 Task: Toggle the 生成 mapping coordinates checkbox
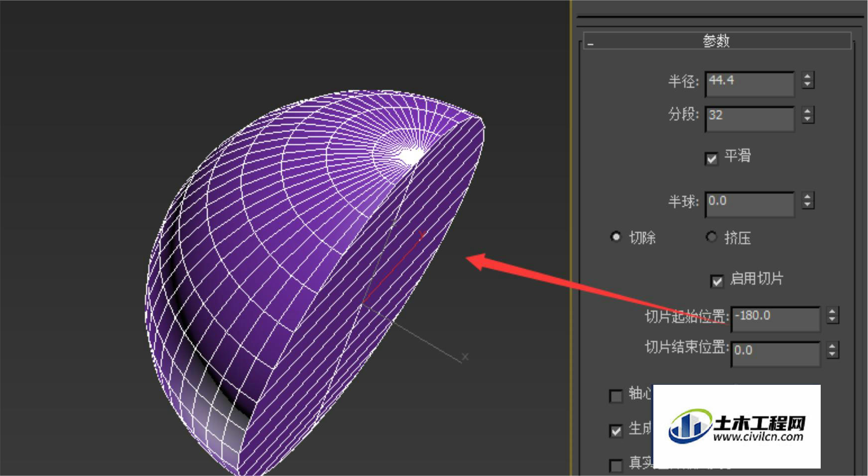[616, 431]
